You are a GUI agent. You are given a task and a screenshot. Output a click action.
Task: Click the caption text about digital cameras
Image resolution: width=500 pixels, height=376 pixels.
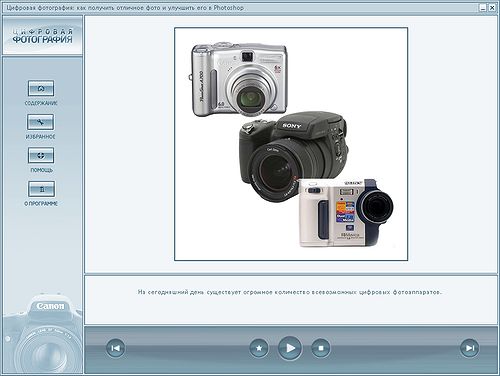(290, 292)
